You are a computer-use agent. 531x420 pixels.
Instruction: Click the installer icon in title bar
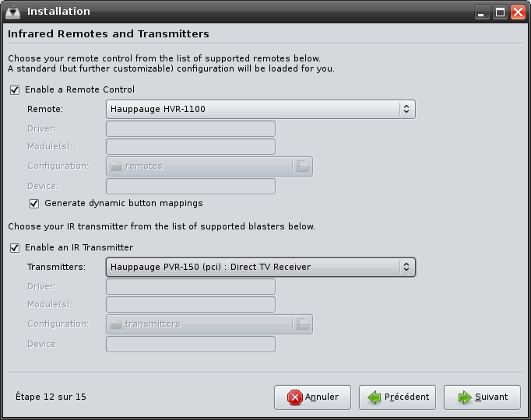(13, 12)
